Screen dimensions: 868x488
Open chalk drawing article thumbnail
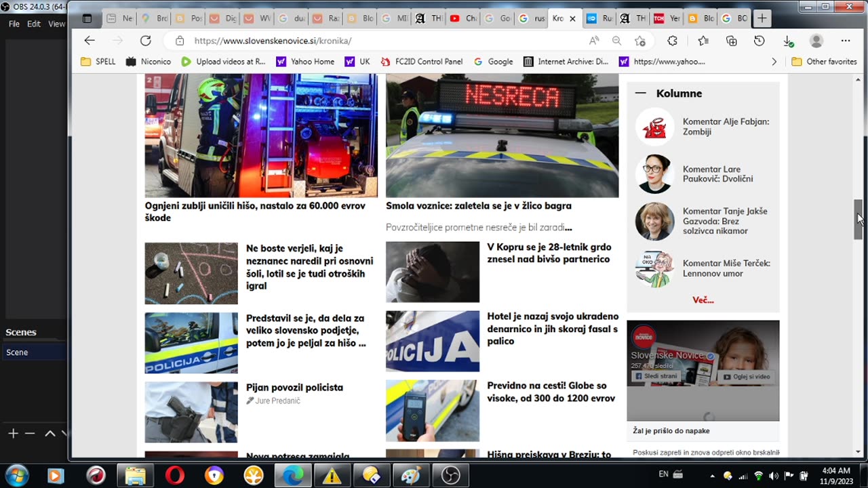[x=191, y=273]
